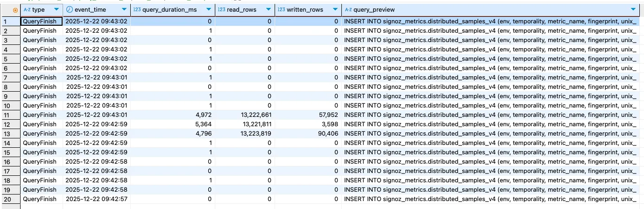This screenshot has width=644, height=209.
Task: Select row number 2 header
Action: (10, 30)
